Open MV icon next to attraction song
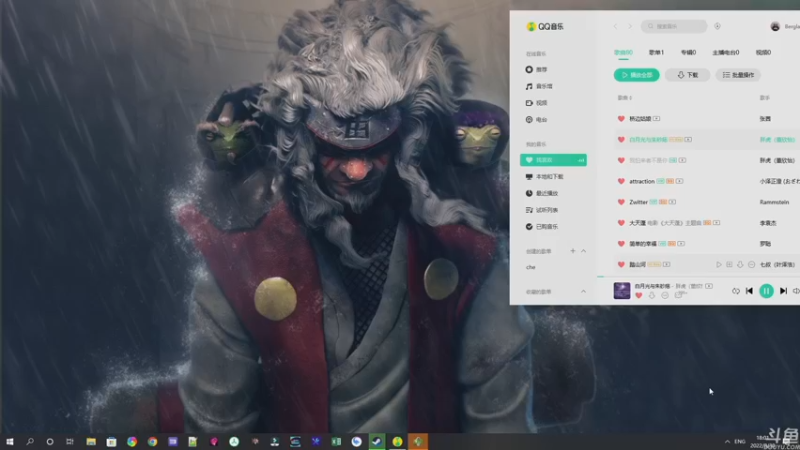 (x=680, y=181)
